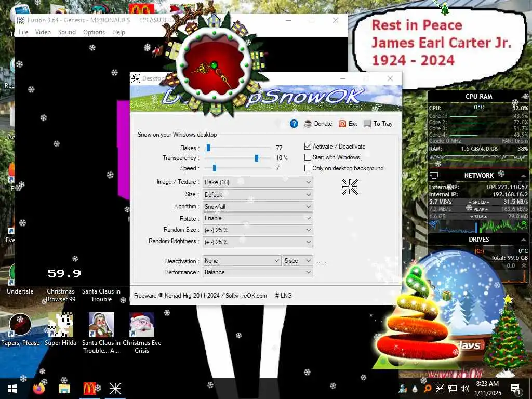
Task: Select the Santa Claus in Trouble label
Action: 101,295
